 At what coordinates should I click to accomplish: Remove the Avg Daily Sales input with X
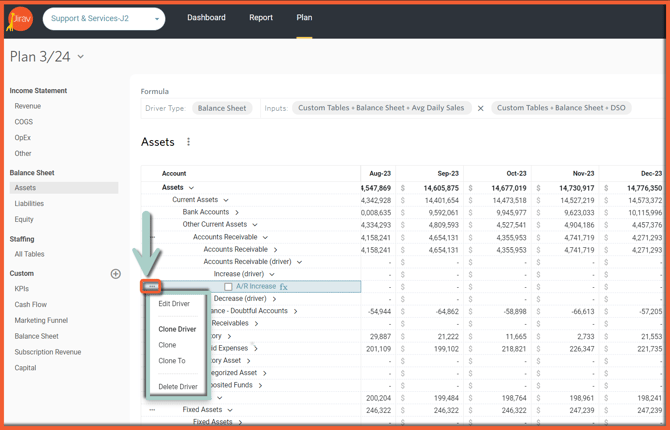tap(480, 108)
